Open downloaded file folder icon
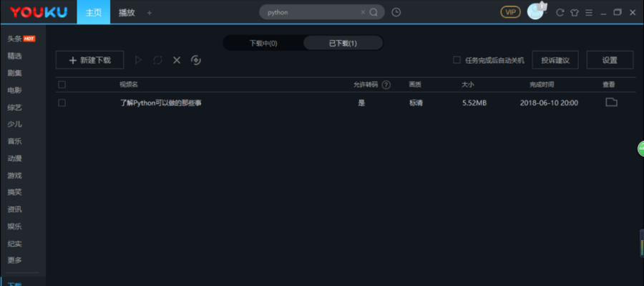Image resolution: width=644 pixels, height=286 pixels. point(612,102)
